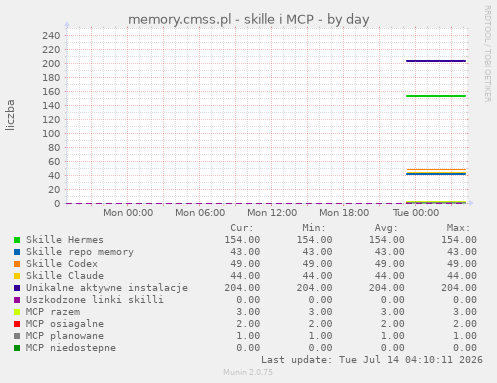The height and width of the screenshot is (383, 497).
Task: Click the orange Skille Codex line near 49
Action: 436,170
